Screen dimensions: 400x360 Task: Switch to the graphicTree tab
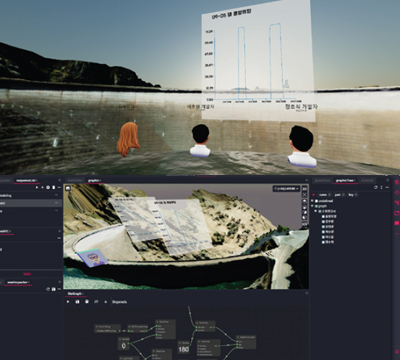(345, 180)
